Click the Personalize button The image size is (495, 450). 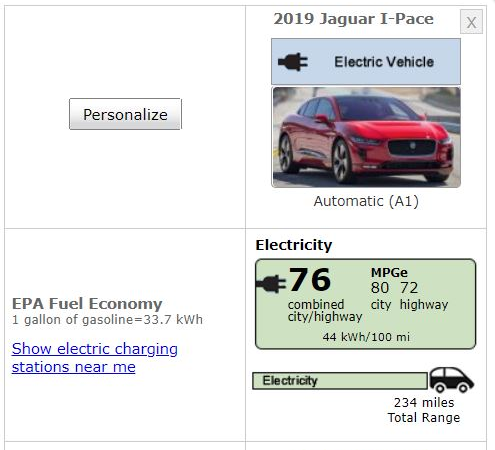125,114
